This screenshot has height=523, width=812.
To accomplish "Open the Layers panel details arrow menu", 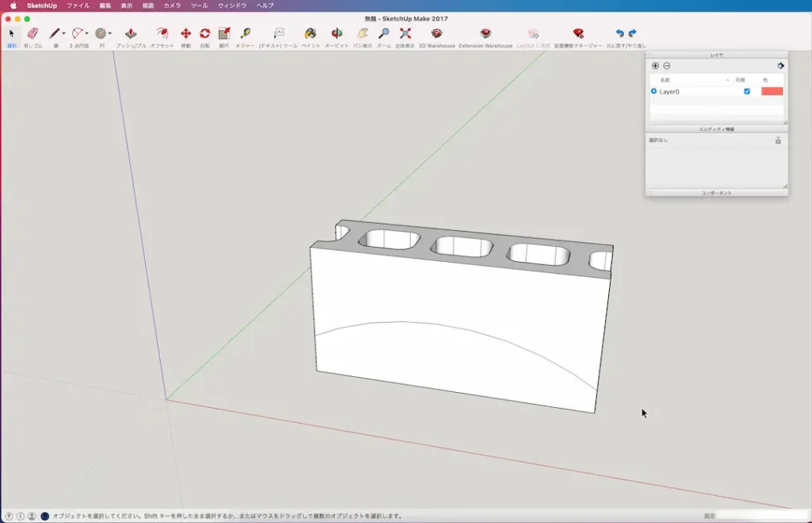I will [780, 66].
